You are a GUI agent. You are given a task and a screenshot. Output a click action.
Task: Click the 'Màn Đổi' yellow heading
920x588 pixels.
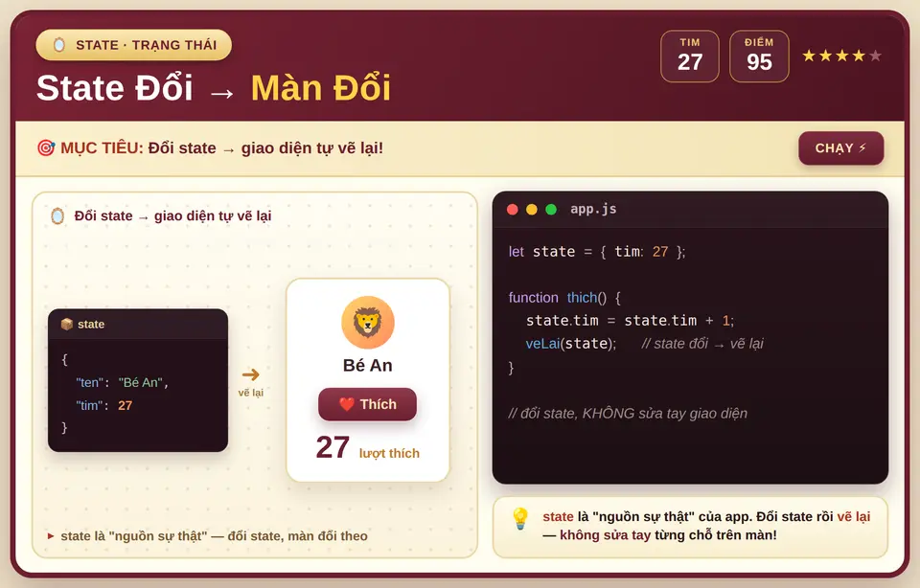point(321,88)
